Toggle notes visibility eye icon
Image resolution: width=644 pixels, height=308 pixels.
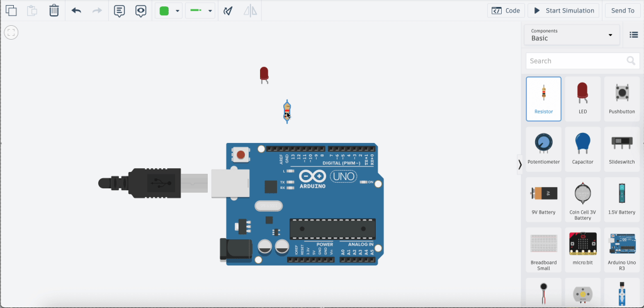(x=141, y=11)
